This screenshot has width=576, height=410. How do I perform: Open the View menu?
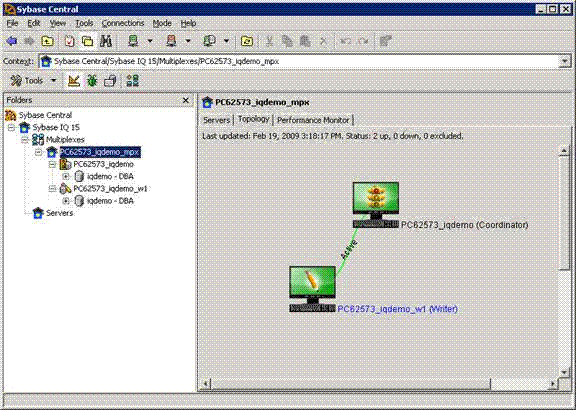tap(58, 23)
